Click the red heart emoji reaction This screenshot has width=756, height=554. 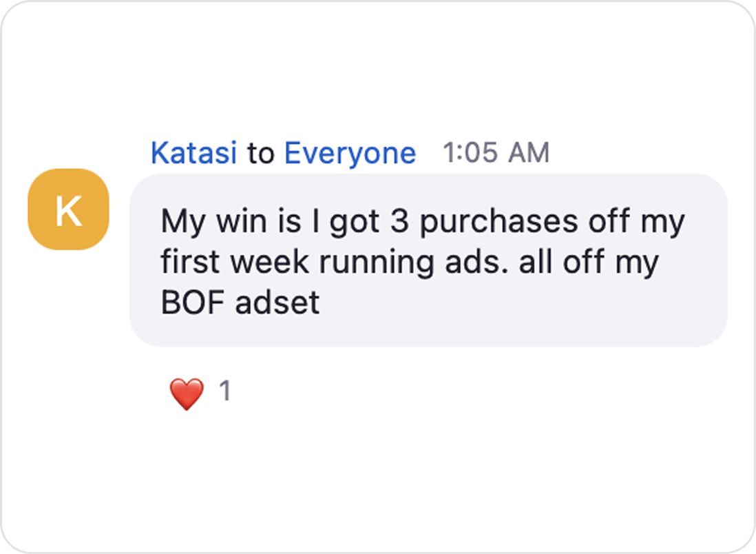[187, 393]
